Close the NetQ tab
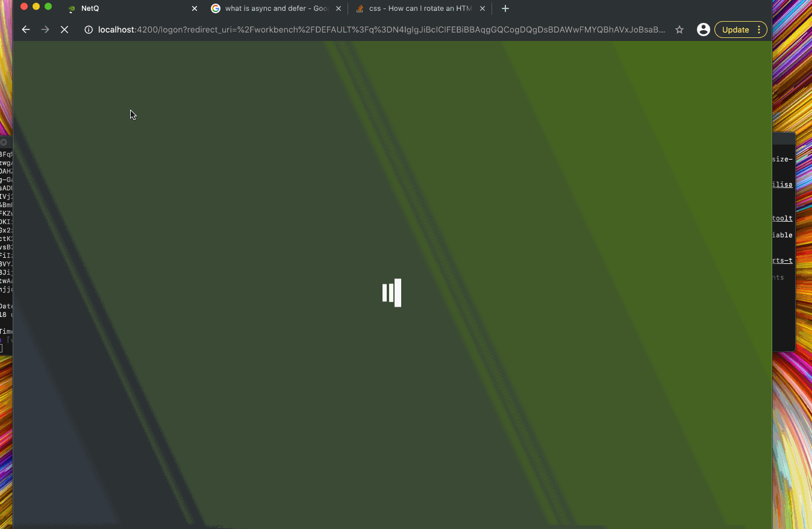This screenshot has width=812, height=529. tap(195, 8)
